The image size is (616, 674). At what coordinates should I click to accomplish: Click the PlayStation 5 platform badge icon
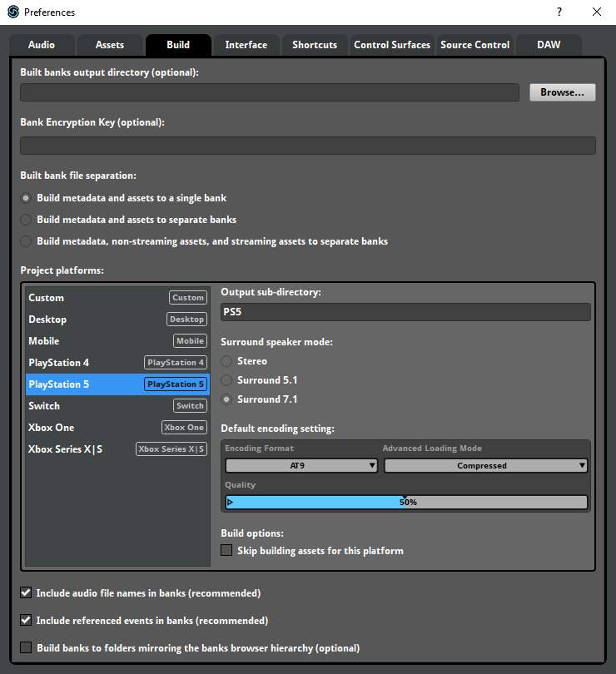click(x=176, y=384)
